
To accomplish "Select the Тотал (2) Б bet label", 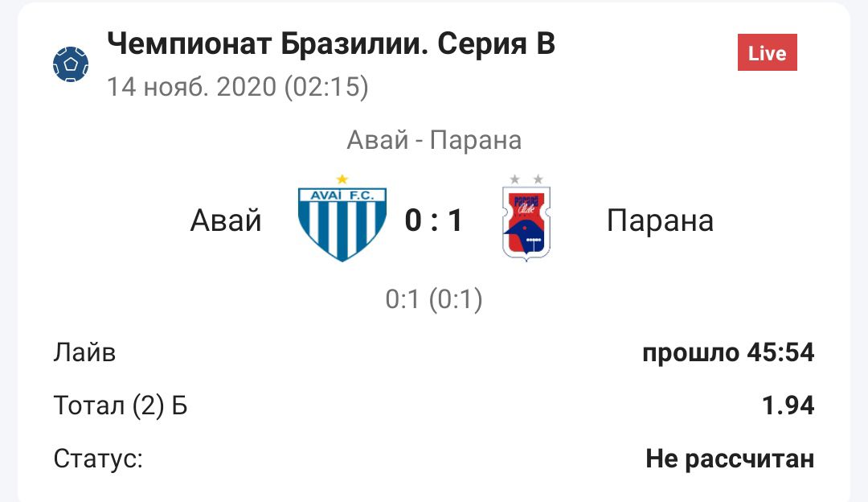I will tap(121, 405).
